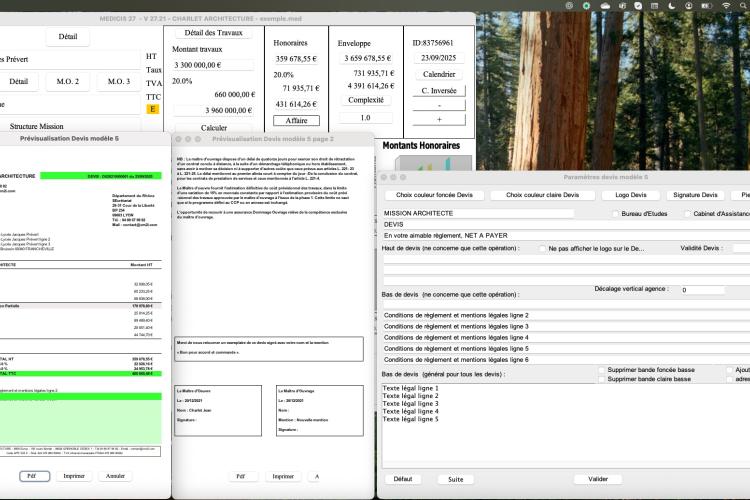Click the green circle status icon in menu bar

(x=586, y=6)
